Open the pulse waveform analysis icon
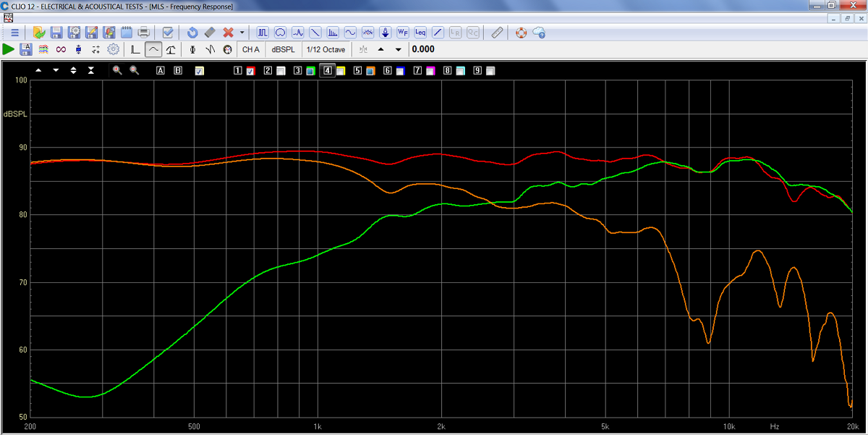Viewport: 868px width, 435px height. pos(297,33)
